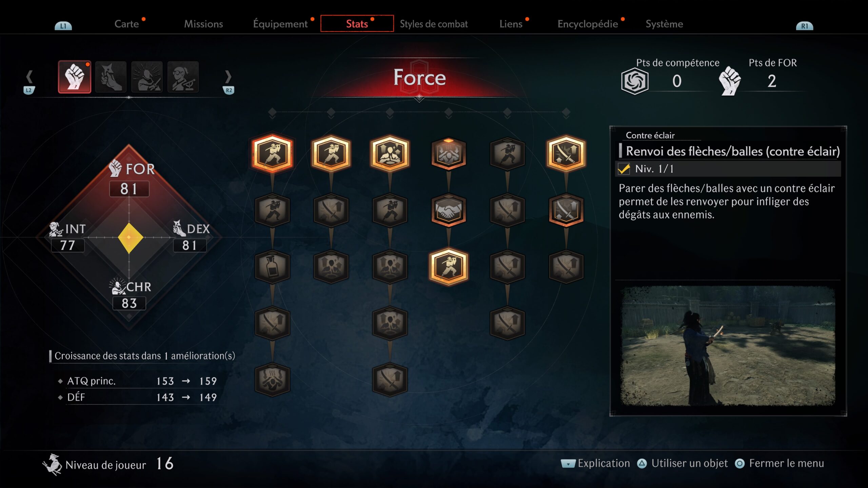Select the Dexterity shuriken stat category icon

coord(111,77)
